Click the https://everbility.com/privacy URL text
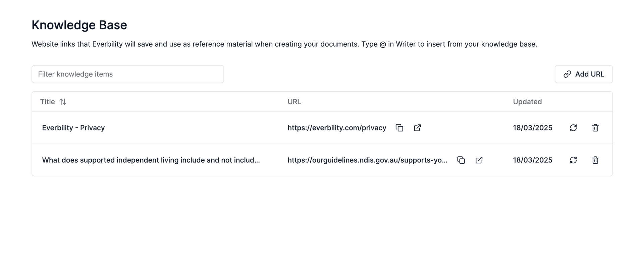 point(337,128)
